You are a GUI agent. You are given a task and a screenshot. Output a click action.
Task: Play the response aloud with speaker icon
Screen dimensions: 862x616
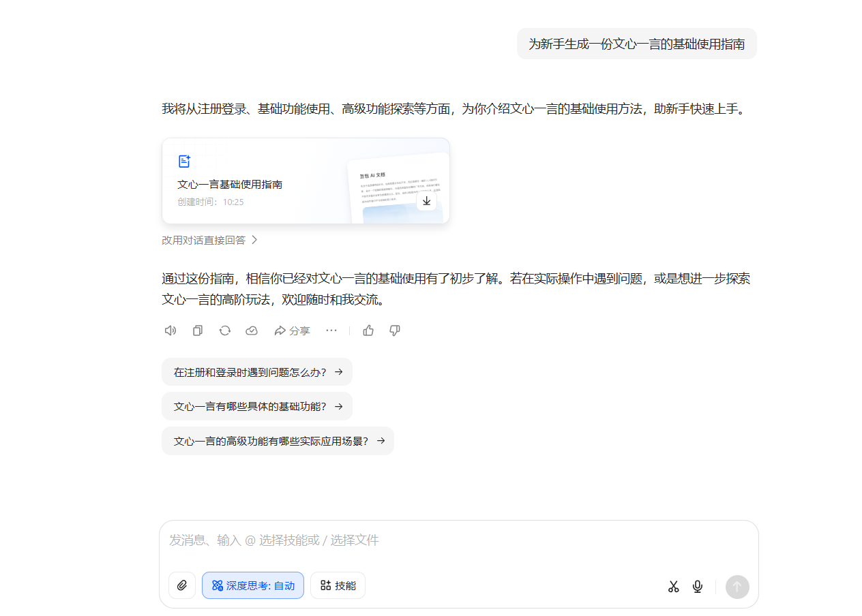[x=170, y=330]
